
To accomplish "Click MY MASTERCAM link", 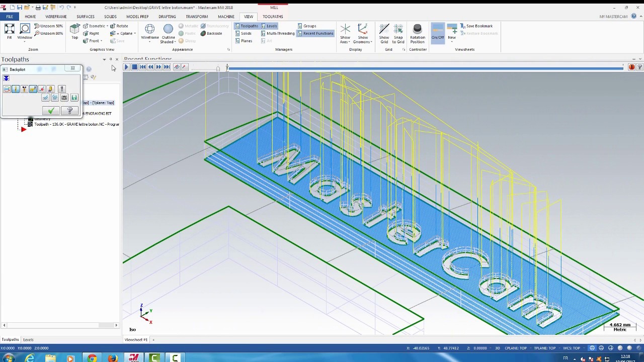I will (613, 17).
